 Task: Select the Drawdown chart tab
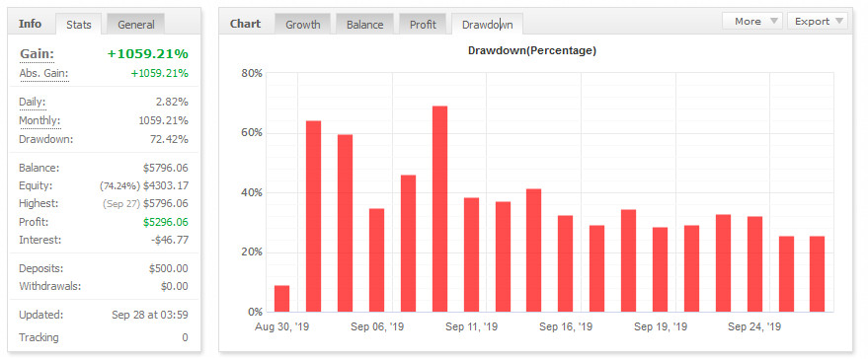point(487,25)
